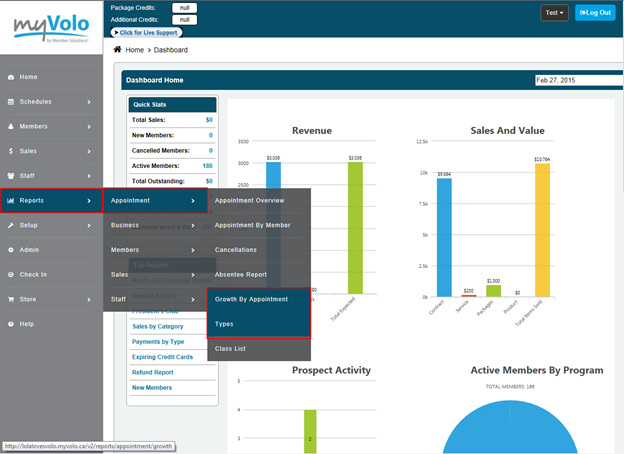The width and height of the screenshot is (624, 454).
Task: Click the Check In icon
Action: (11, 274)
